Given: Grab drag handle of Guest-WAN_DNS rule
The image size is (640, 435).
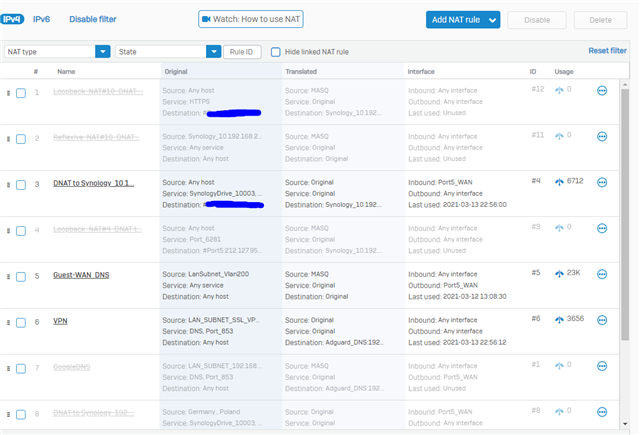Looking at the screenshot, I should pos(8,277).
